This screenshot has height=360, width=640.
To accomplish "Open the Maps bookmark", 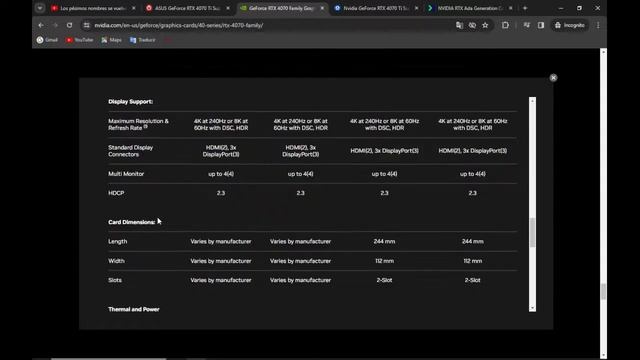I will pos(111,40).
